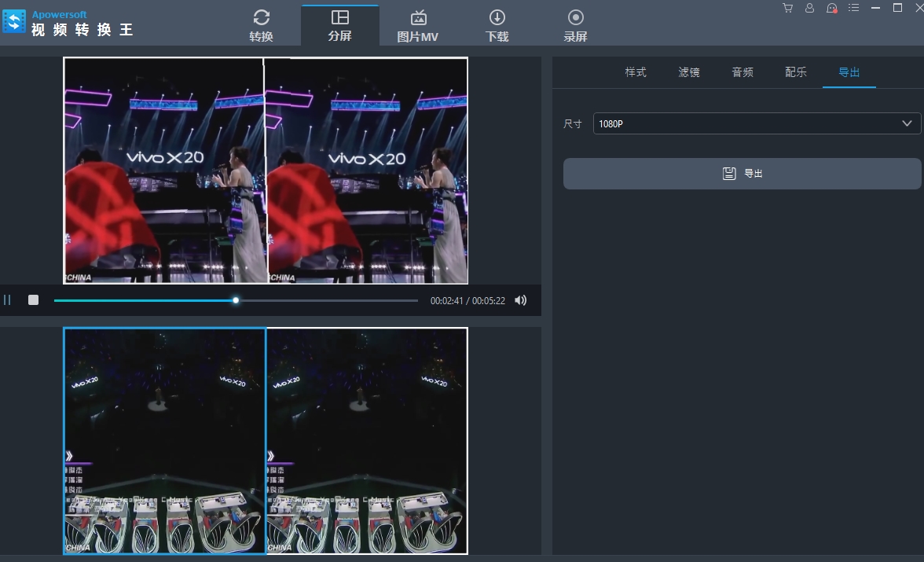Image resolution: width=924 pixels, height=562 pixels.
Task: Switch to the 图片MV module
Action: tap(418, 25)
